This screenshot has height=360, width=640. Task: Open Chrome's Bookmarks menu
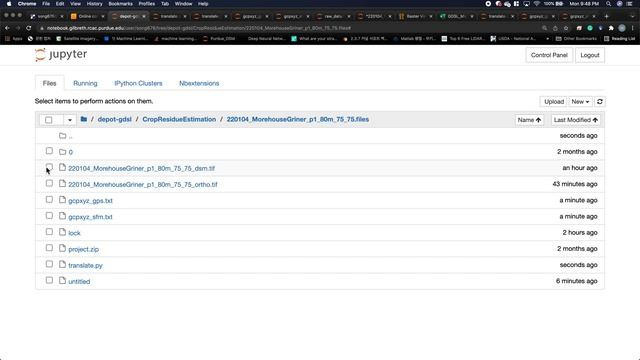click(x=120, y=4)
